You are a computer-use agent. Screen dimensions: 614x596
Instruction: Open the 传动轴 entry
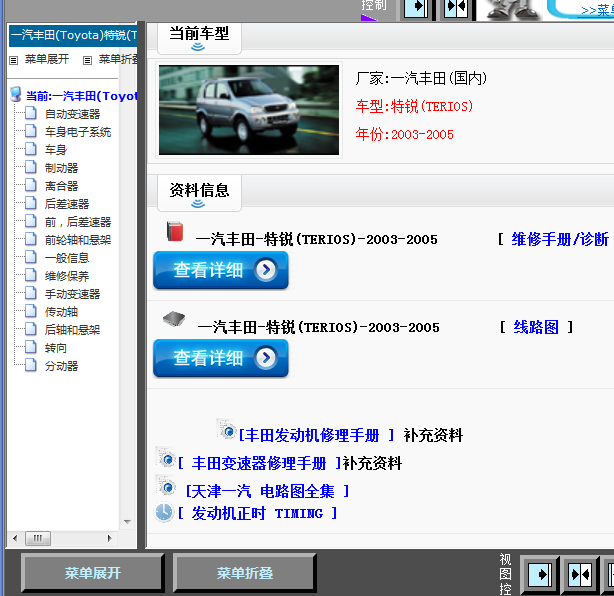(x=61, y=312)
